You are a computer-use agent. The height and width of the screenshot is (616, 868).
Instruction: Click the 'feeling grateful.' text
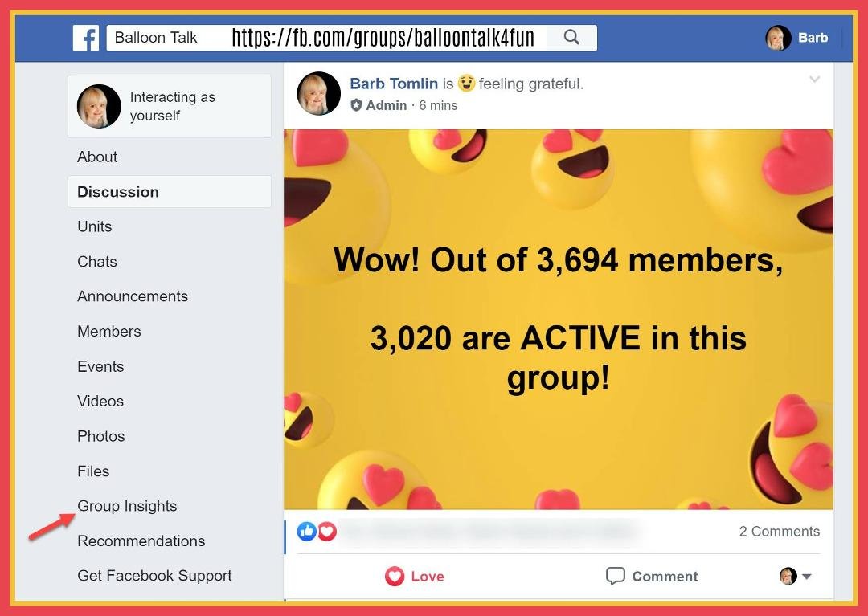tap(531, 84)
